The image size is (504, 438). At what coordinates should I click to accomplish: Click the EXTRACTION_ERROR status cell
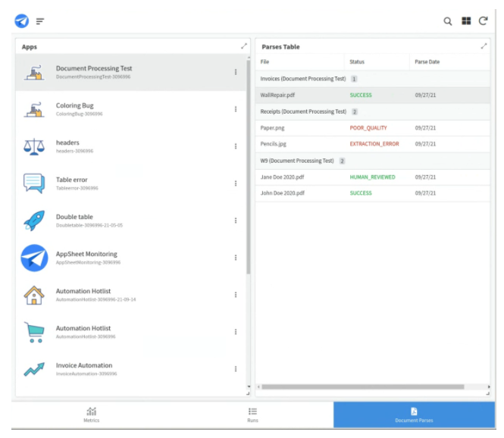[374, 144]
